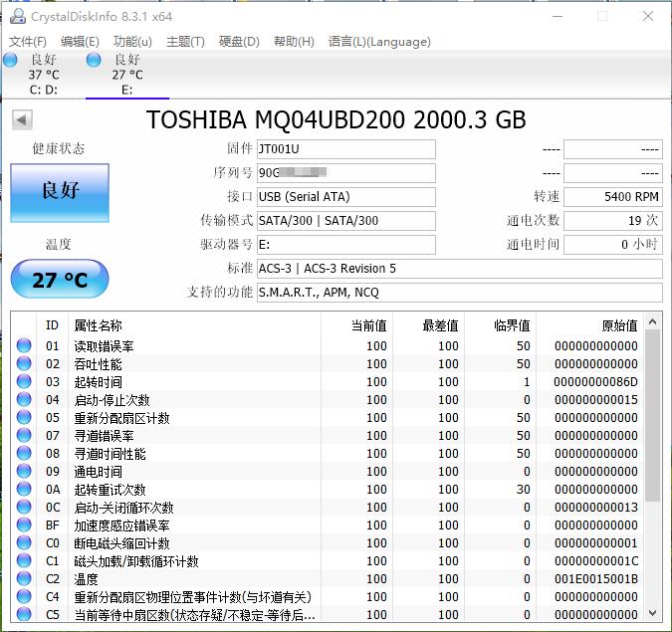Click the status orb for attribute C2 温度
The width and height of the screenshot is (672, 632).
click(x=25, y=579)
